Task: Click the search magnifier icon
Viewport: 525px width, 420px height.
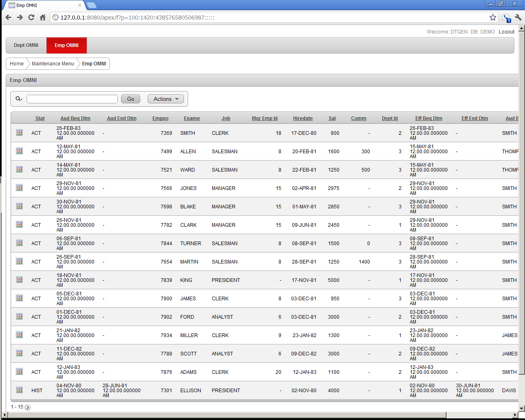Action: click(x=17, y=98)
